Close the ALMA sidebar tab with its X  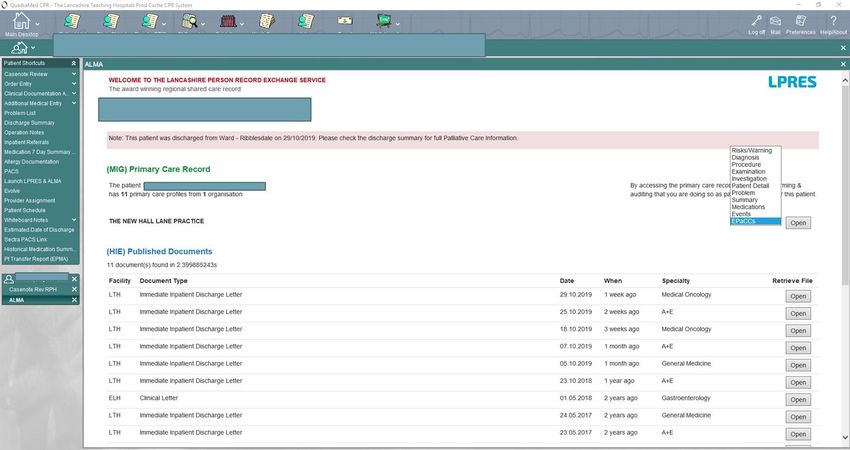tap(74, 300)
